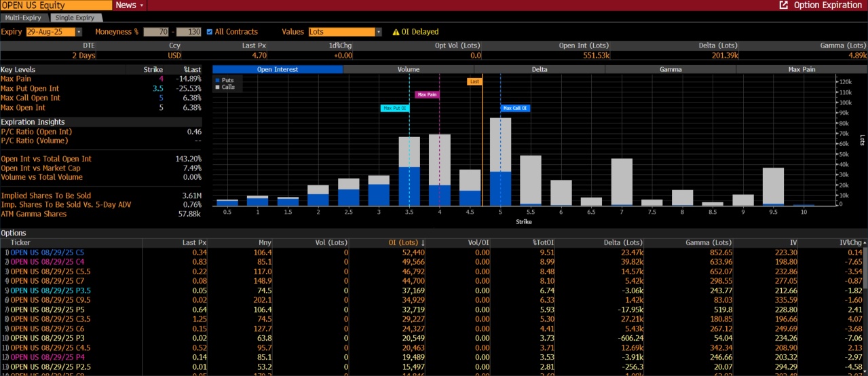This screenshot has height=376, width=868.
Task: Click the OI Delayed warning triangle icon
Action: (396, 32)
